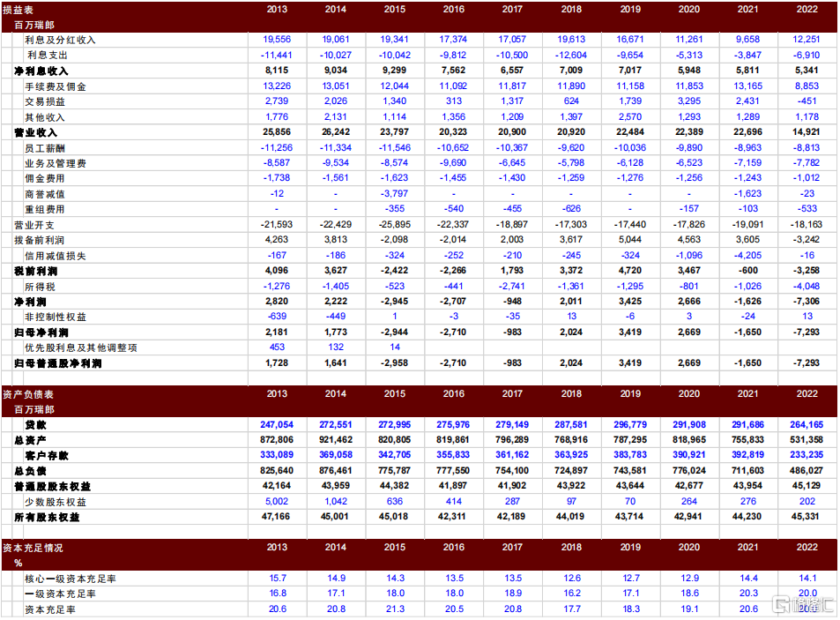Select the 2013 利息及分红收入 value 19,556

[x=277, y=40]
